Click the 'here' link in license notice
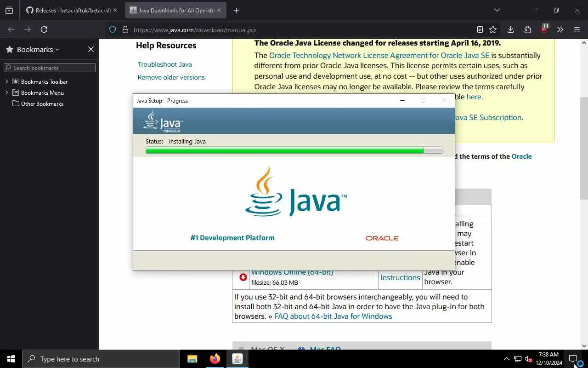 [474, 97]
